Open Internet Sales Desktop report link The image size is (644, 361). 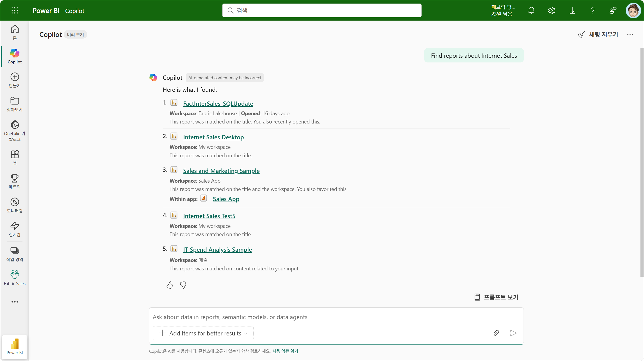tap(213, 137)
